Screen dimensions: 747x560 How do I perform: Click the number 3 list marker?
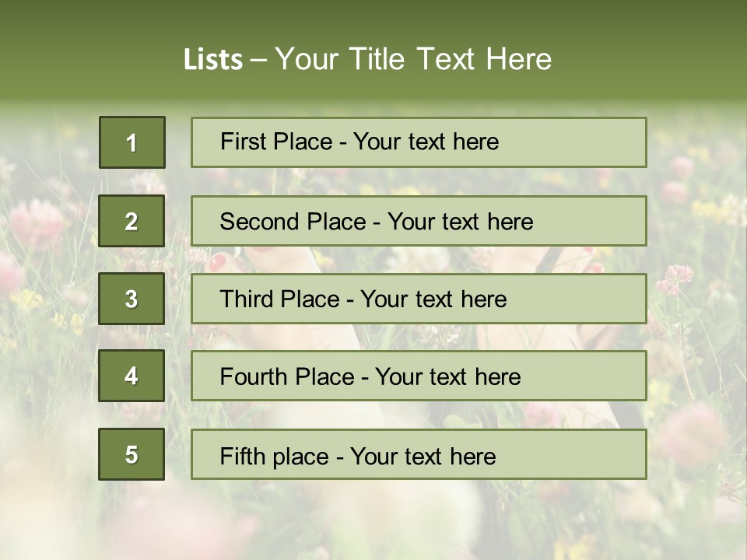132,299
